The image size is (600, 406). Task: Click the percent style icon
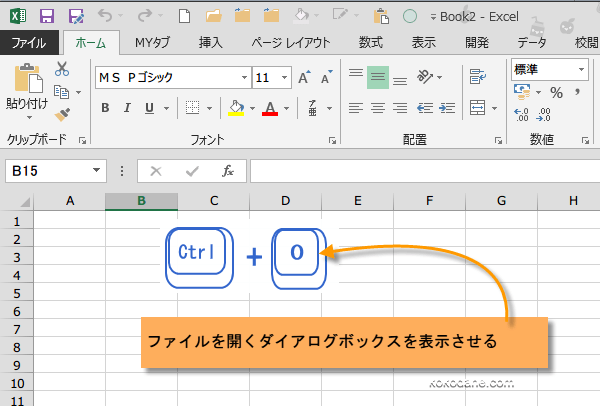tap(555, 93)
